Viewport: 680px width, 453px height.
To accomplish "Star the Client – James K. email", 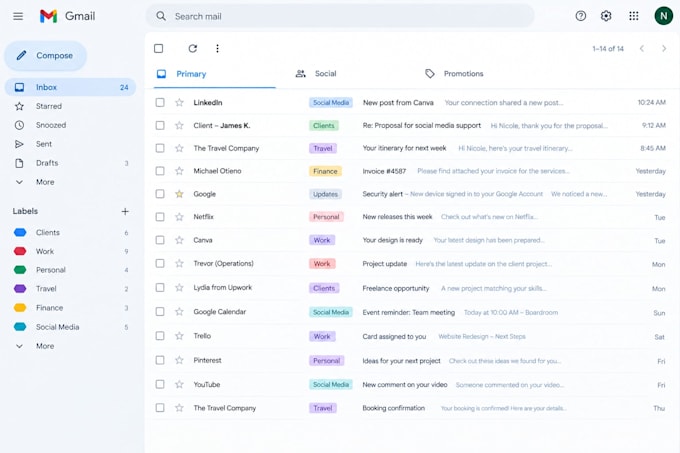I will [179, 125].
